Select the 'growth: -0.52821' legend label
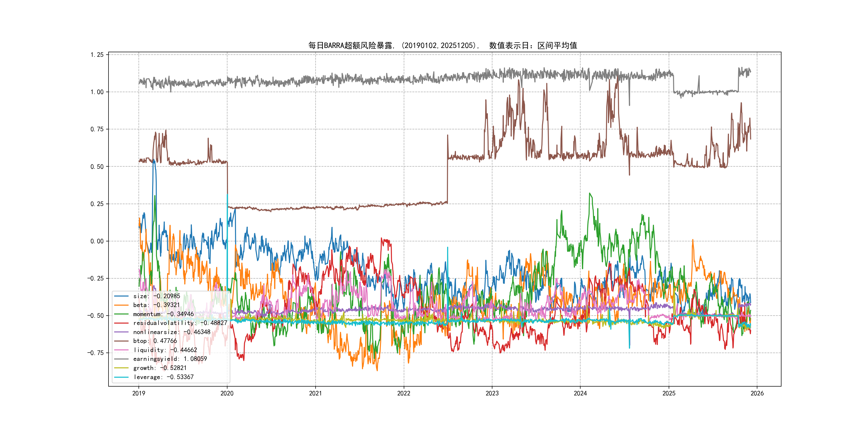 click(x=160, y=368)
